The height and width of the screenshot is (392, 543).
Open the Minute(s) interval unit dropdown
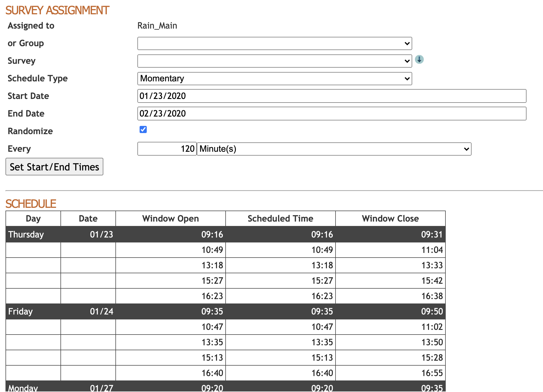point(334,149)
